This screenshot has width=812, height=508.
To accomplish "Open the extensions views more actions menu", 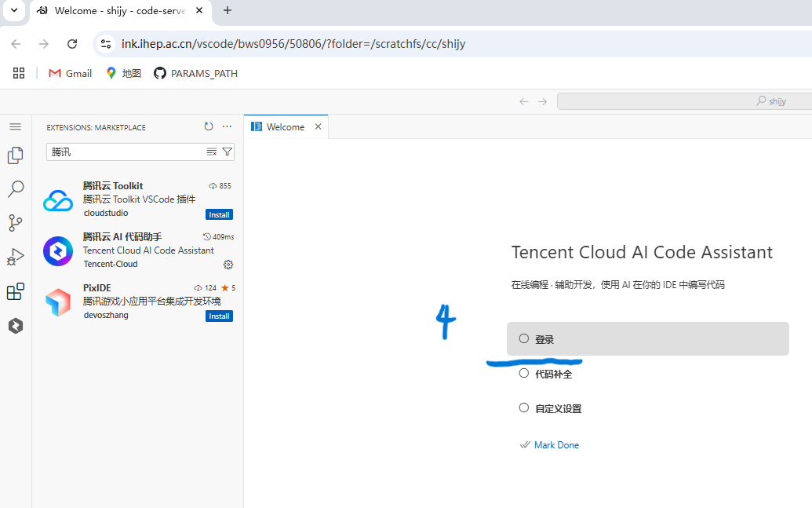I will point(227,127).
